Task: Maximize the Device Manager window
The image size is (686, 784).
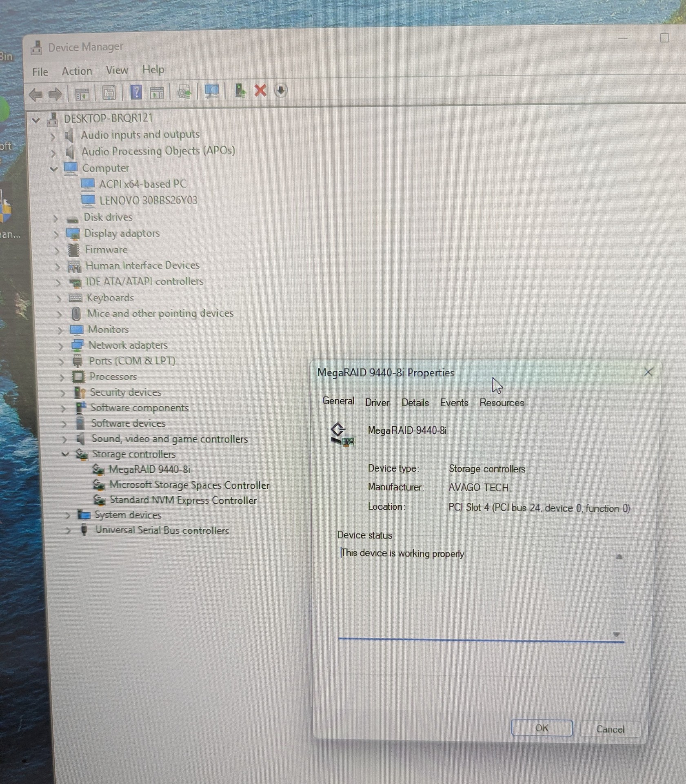Action: [664, 38]
